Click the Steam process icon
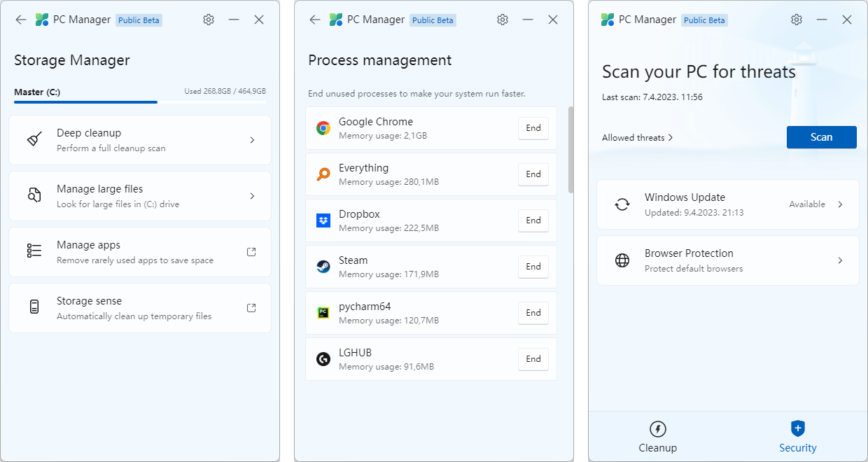The height and width of the screenshot is (462, 868). pos(323,267)
